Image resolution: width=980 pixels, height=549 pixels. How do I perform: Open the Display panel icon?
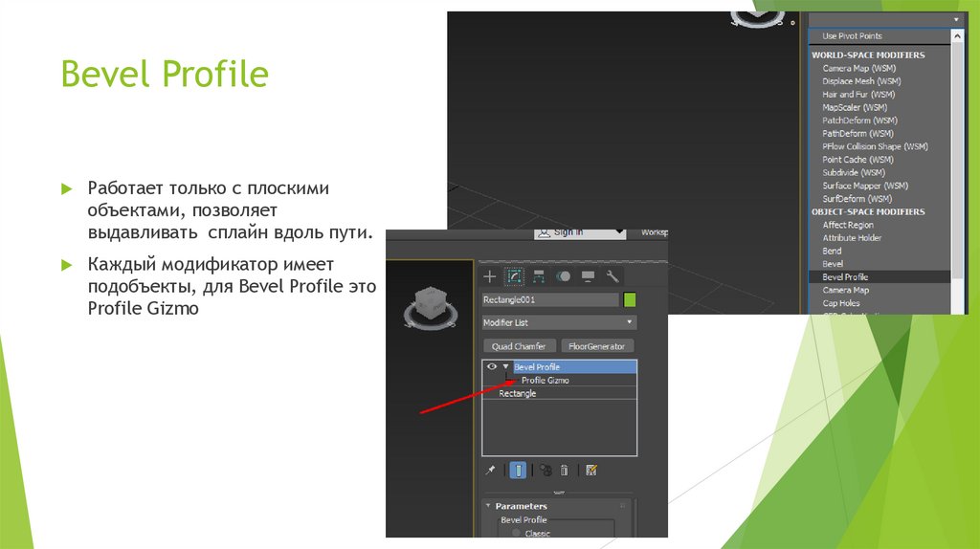click(588, 276)
